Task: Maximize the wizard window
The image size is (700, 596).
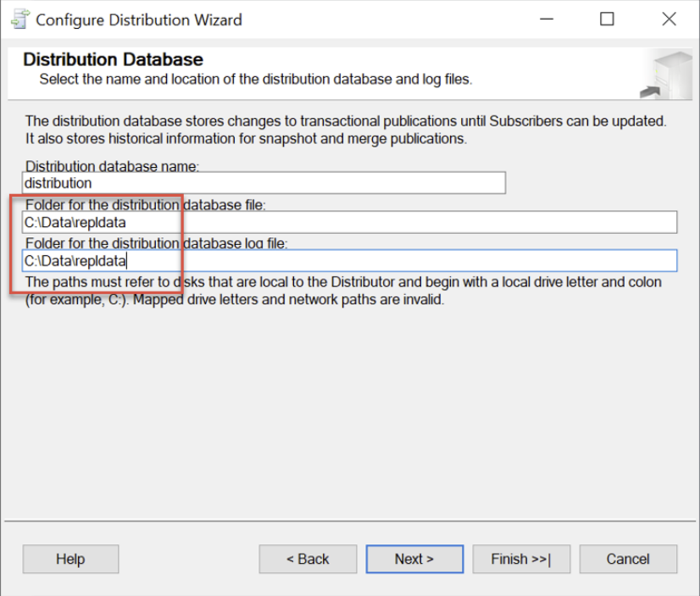Action: [607, 19]
